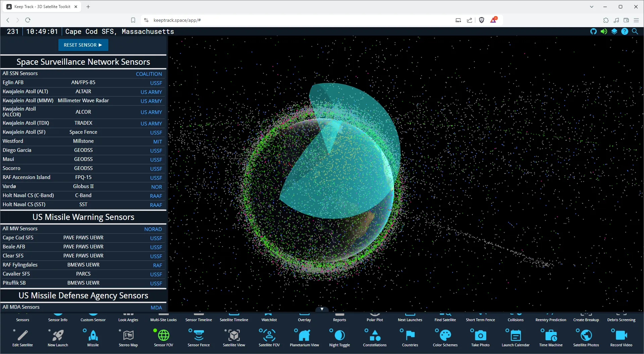644x354 pixels.
Task: Click the RESET SENSOR button
Action: tap(83, 45)
